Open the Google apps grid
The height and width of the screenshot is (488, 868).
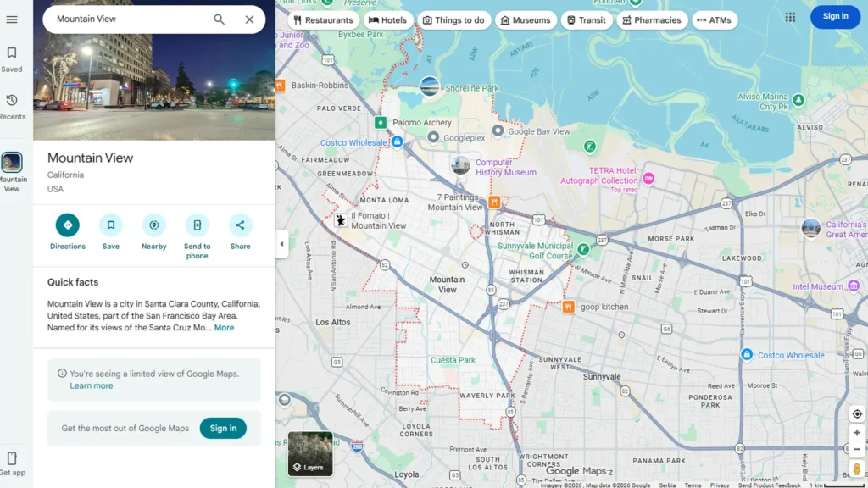[789, 16]
